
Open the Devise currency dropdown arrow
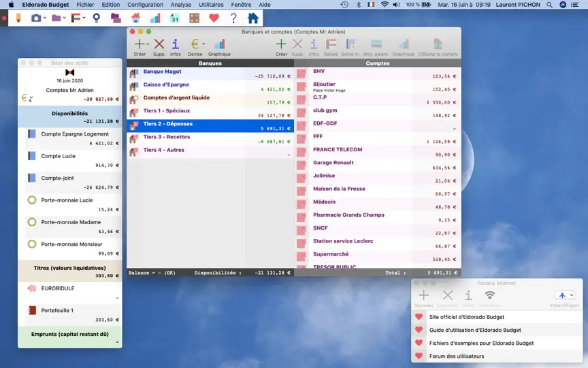click(x=203, y=44)
